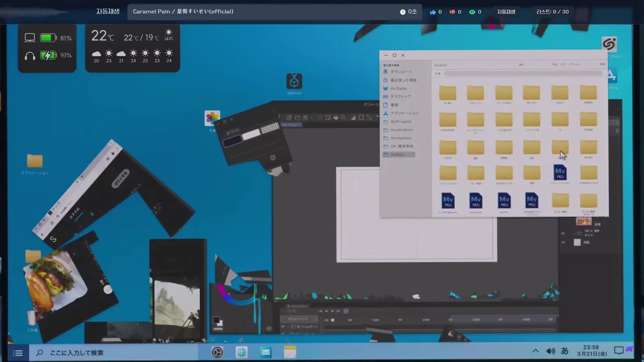Click the zoom magnifier in paint toolbar

click(344, 118)
